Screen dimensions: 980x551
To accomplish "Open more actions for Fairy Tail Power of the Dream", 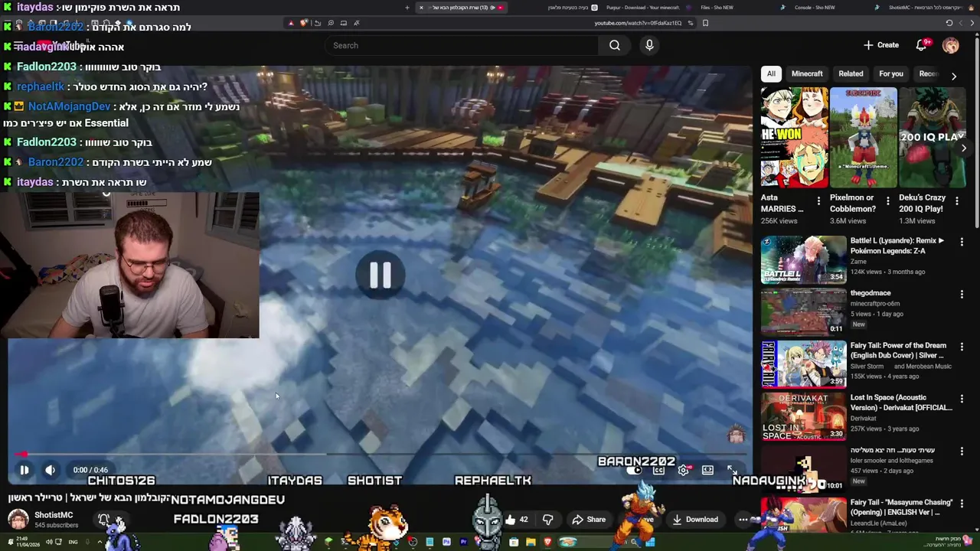I will (x=962, y=346).
